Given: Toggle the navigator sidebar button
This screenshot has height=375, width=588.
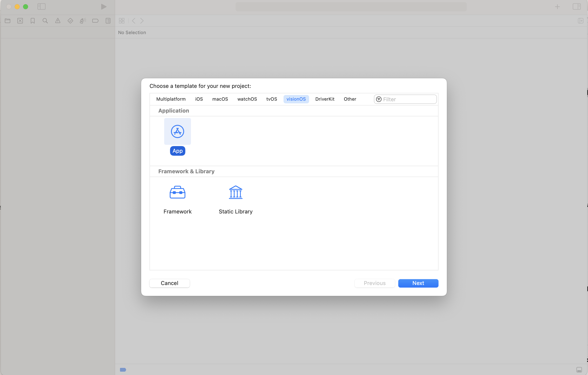Looking at the screenshot, I should point(41,6).
